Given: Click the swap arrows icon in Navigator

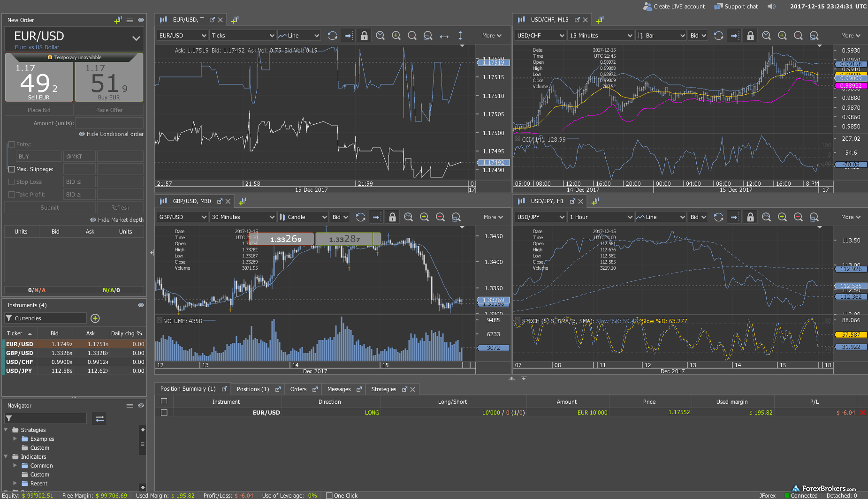Looking at the screenshot, I should coord(99,418).
